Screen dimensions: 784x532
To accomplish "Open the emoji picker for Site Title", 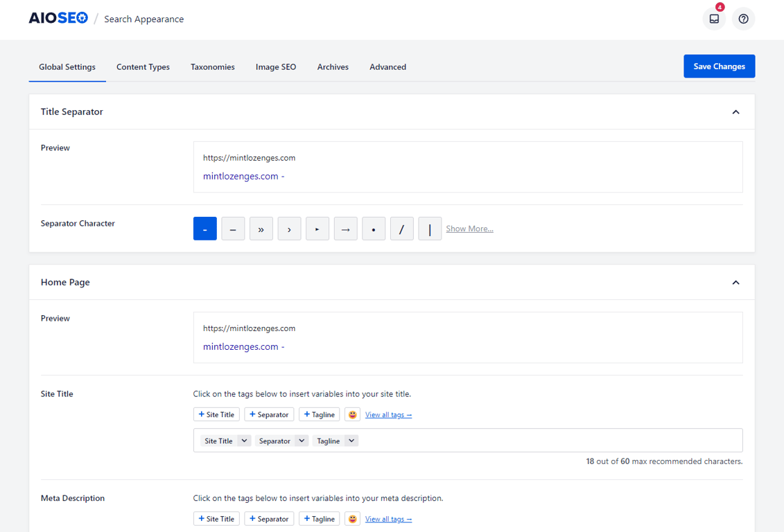I will pyautogui.click(x=352, y=414).
